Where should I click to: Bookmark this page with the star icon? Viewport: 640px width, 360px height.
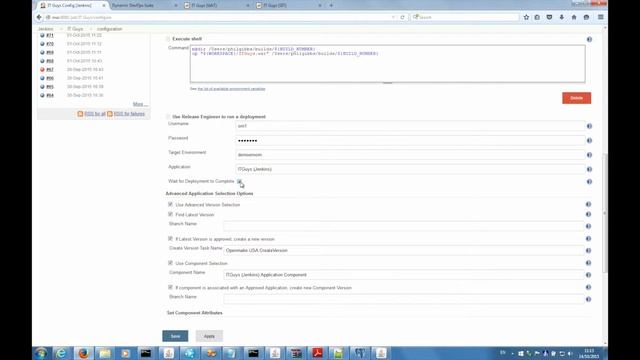526,17
